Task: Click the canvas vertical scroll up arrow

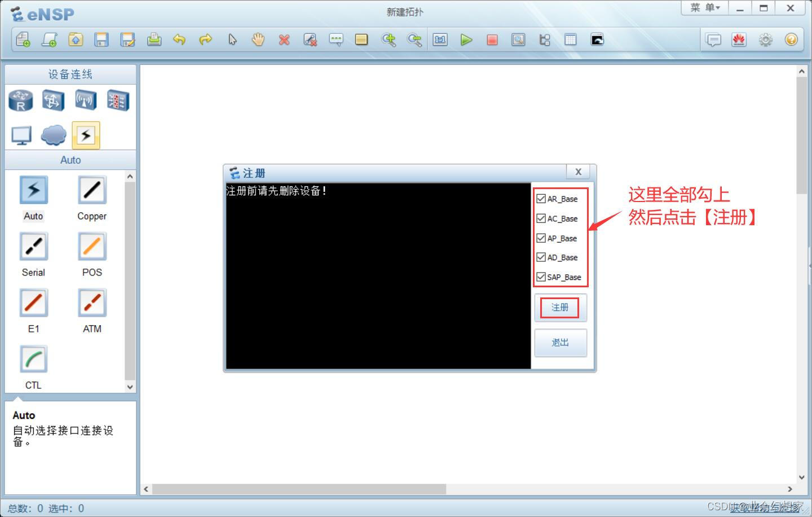Action: pos(801,72)
